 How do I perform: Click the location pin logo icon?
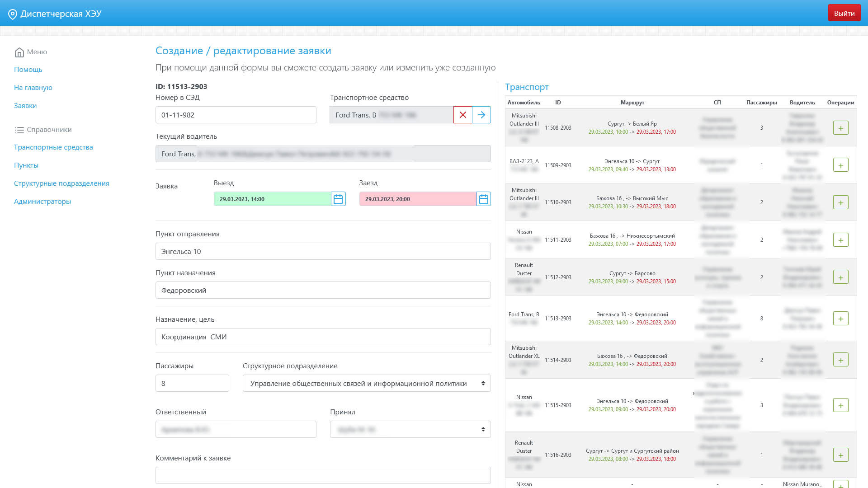click(x=13, y=14)
